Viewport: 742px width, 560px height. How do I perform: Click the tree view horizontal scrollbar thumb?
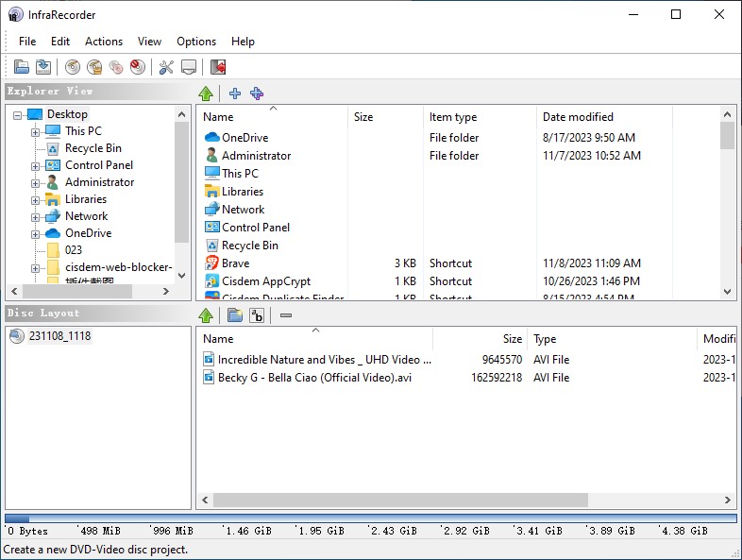pyautogui.click(x=77, y=291)
